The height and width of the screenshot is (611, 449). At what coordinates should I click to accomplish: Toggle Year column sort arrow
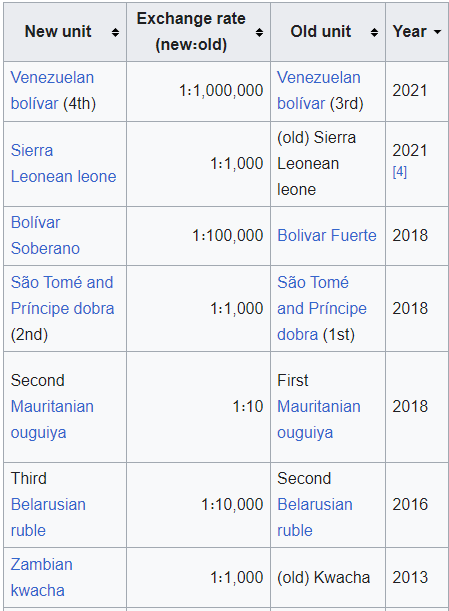click(x=438, y=32)
